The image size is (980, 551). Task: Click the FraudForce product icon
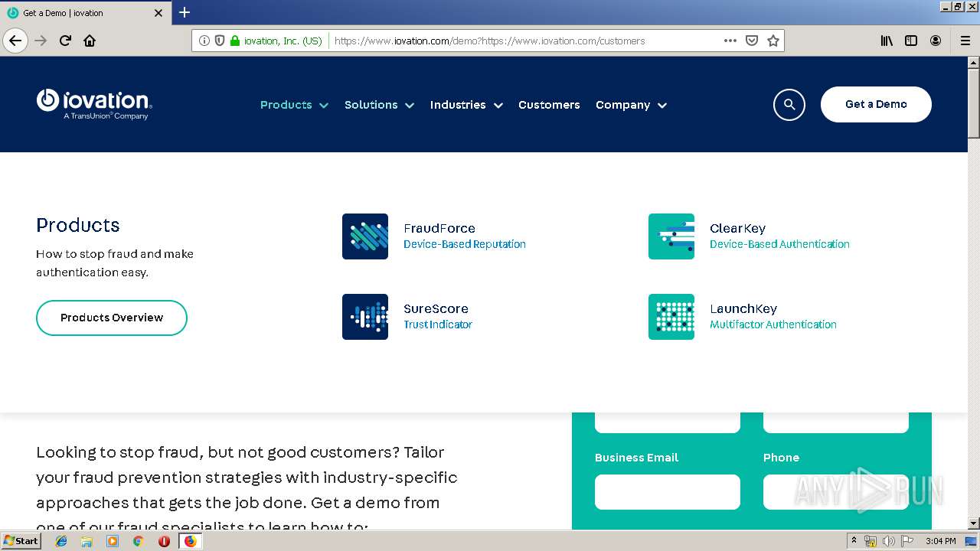[x=365, y=236]
